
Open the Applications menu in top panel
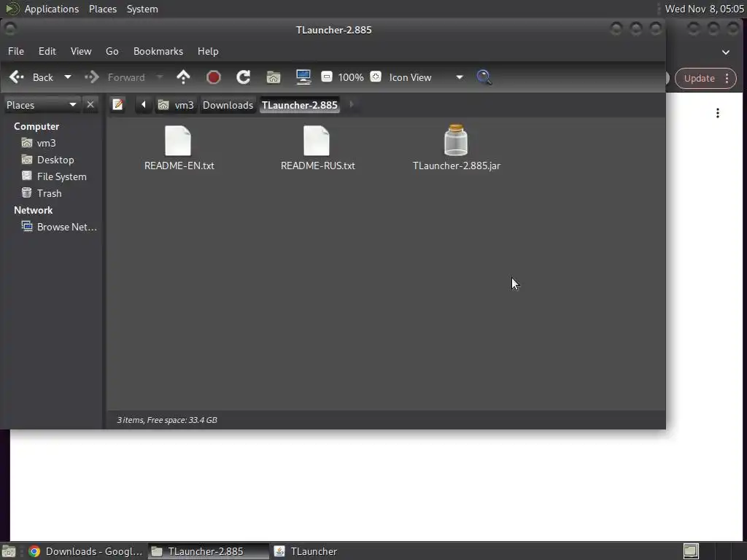tap(52, 9)
